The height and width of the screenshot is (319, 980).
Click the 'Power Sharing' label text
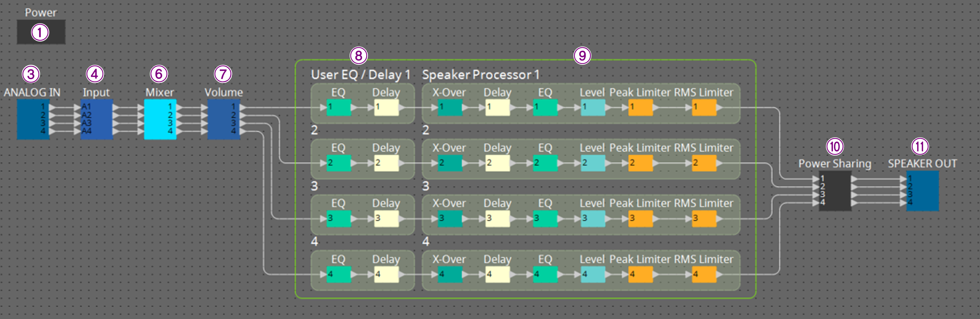(835, 164)
